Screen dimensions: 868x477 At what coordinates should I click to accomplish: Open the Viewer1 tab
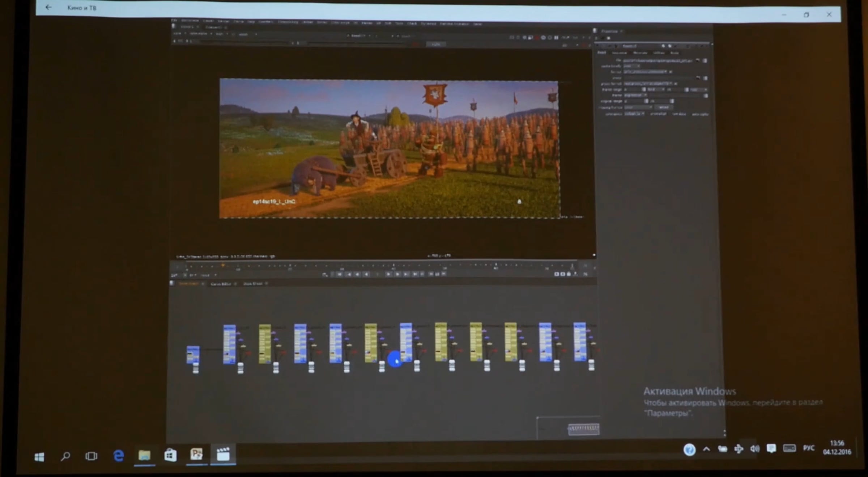187,27
